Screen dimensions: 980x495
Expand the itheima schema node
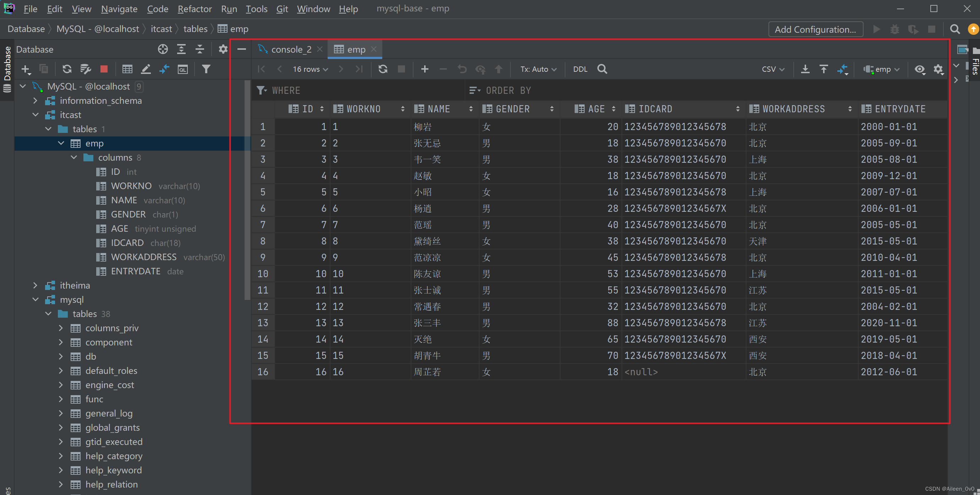point(36,285)
